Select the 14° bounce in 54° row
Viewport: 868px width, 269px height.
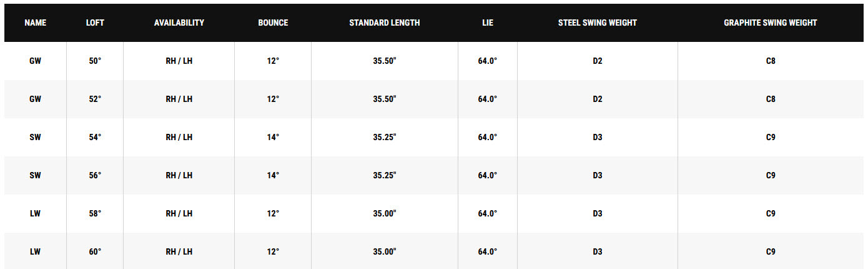[x=273, y=138]
